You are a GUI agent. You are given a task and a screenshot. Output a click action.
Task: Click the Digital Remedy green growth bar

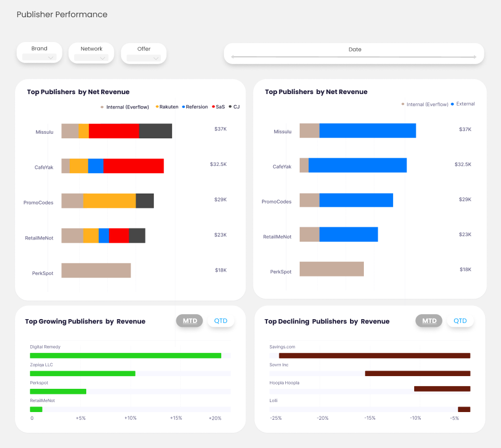126,356
